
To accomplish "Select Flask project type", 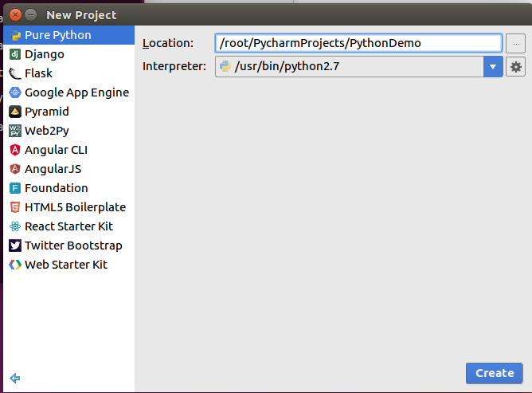I will [x=68, y=73].
